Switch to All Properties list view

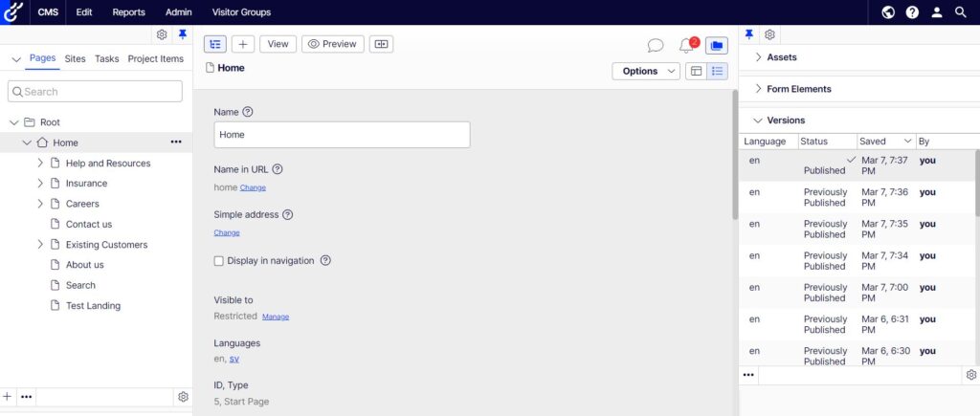coord(718,71)
